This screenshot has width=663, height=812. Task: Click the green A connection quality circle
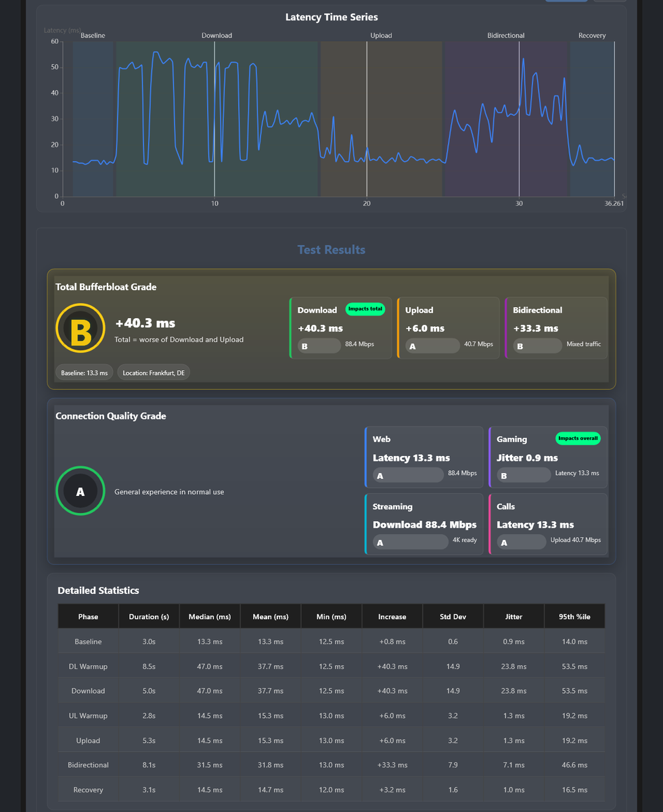[81, 491]
